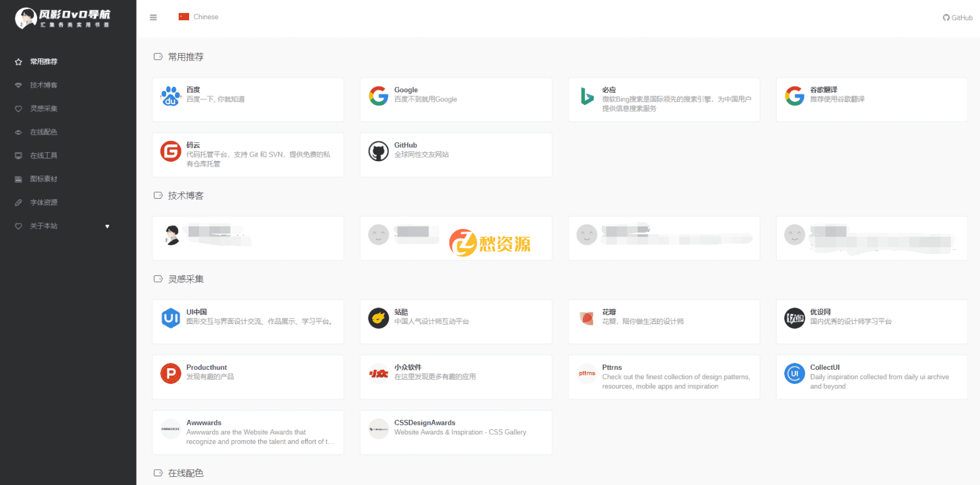Open the 谷歌翻译 card title
Viewport: 980px width, 485px height.
point(824,90)
